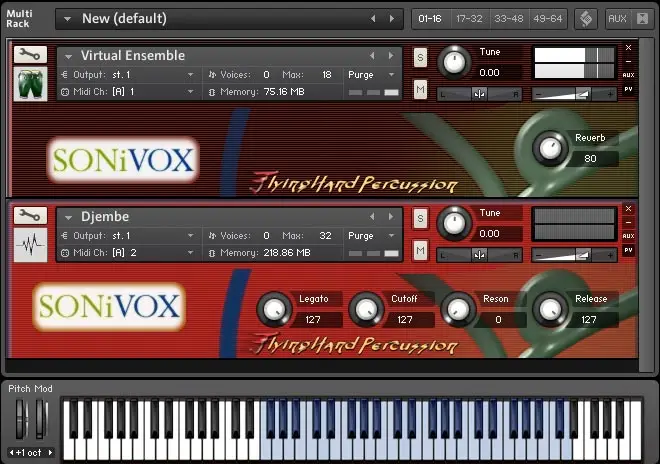Shift keyboard octave up arrow
The width and height of the screenshot is (660, 464).
[50, 453]
